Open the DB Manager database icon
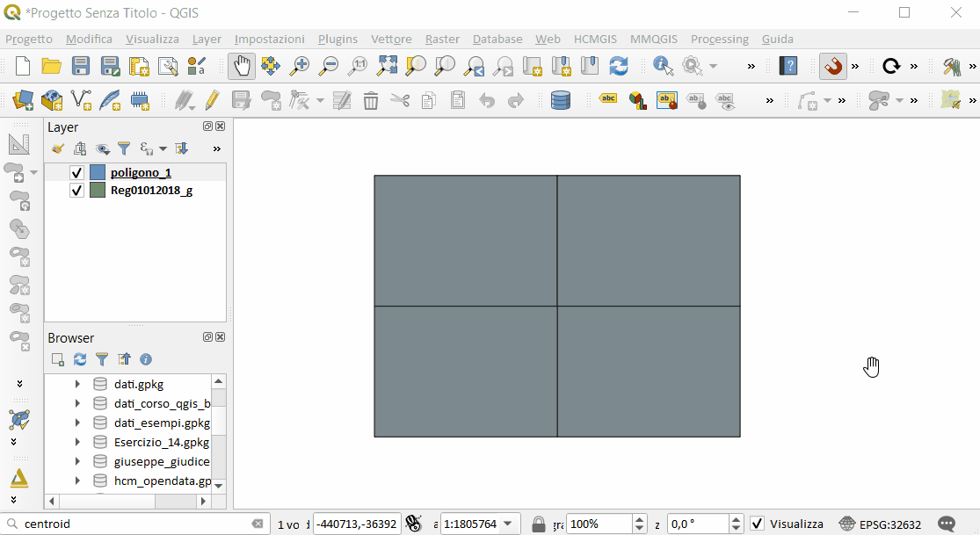This screenshot has height=535, width=980. [x=560, y=100]
